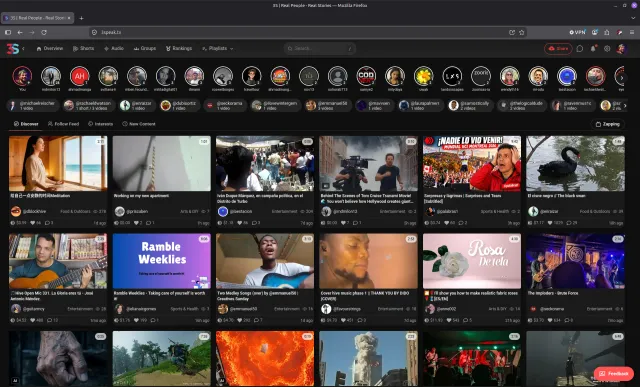Click the red Share upload button
Viewport: 640px width, 387px height.
pyautogui.click(x=558, y=49)
